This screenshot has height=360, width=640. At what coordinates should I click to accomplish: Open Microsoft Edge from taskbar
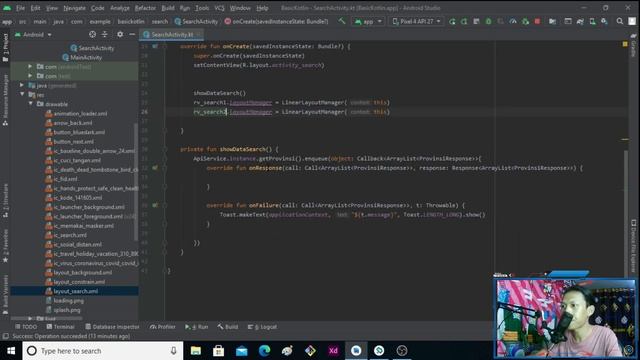coord(264,351)
